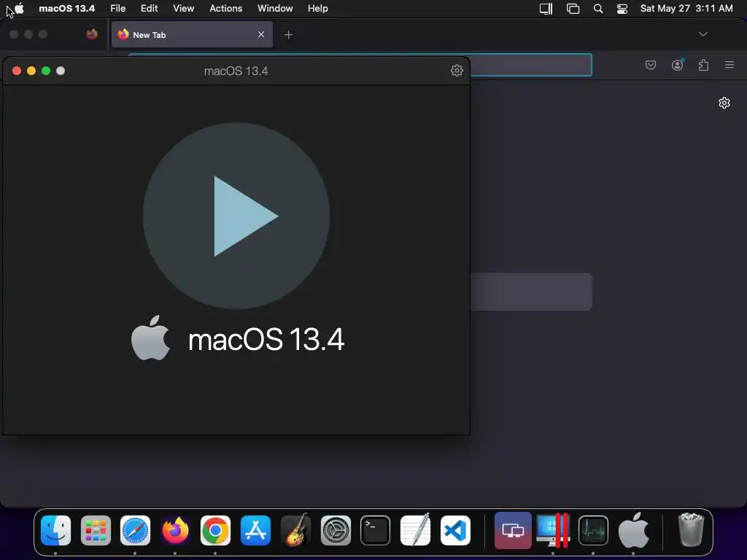
Task: Open System Settings from the dock
Action: [336, 531]
